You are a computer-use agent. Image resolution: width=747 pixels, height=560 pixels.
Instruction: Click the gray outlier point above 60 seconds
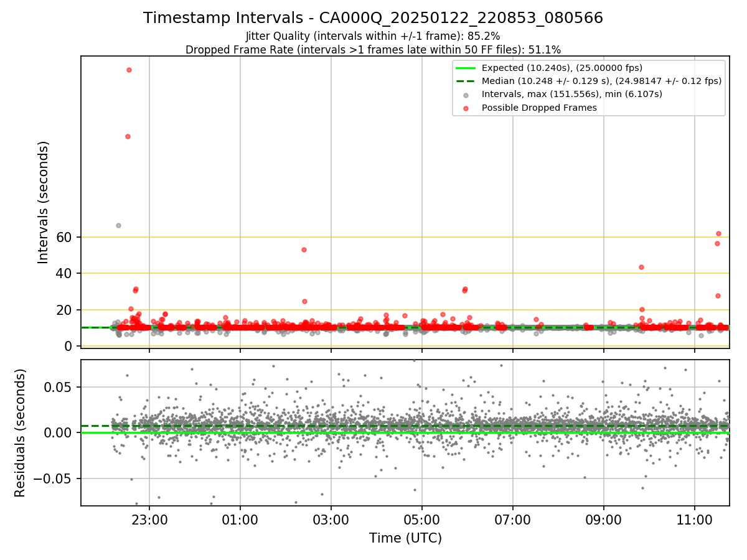[118, 225]
